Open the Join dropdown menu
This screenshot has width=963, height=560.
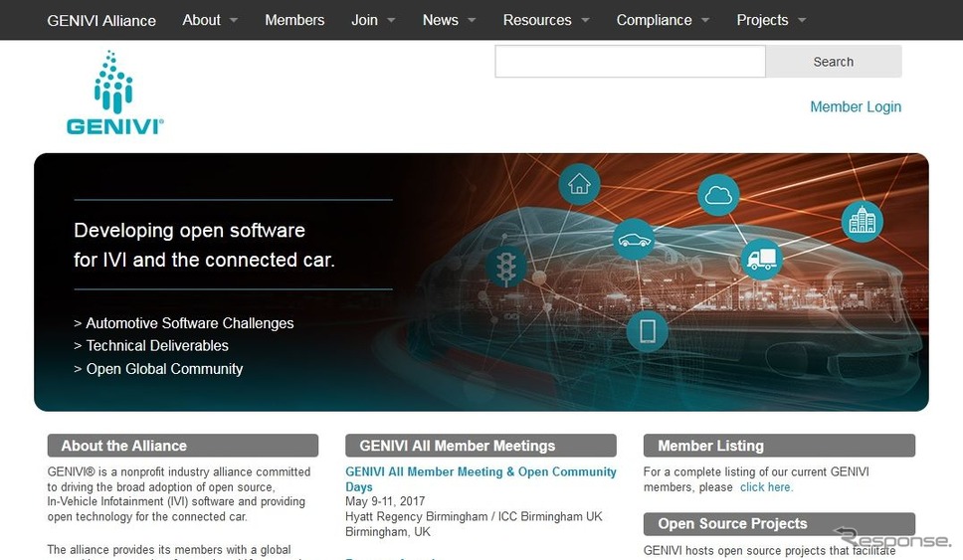pos(373,20)
